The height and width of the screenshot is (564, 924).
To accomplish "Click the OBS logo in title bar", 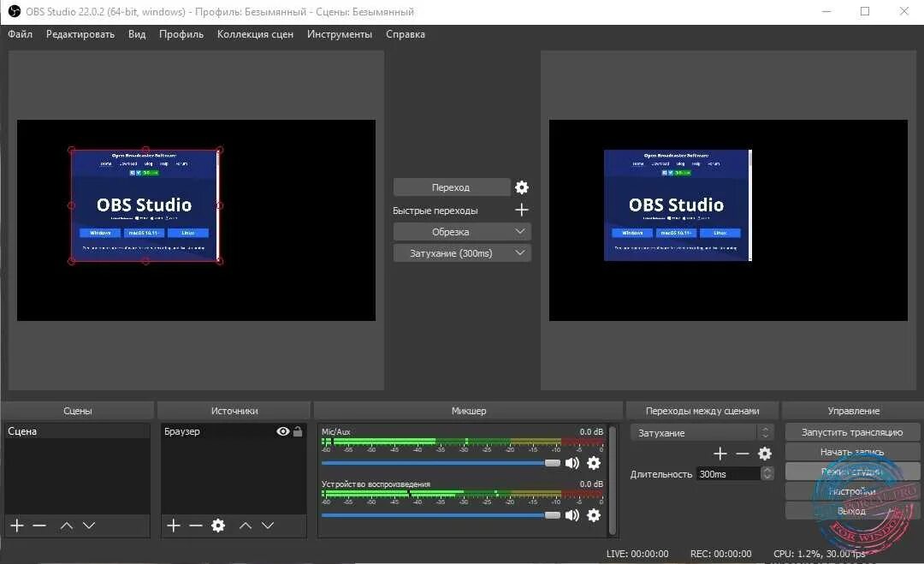I will click(15, 11).
